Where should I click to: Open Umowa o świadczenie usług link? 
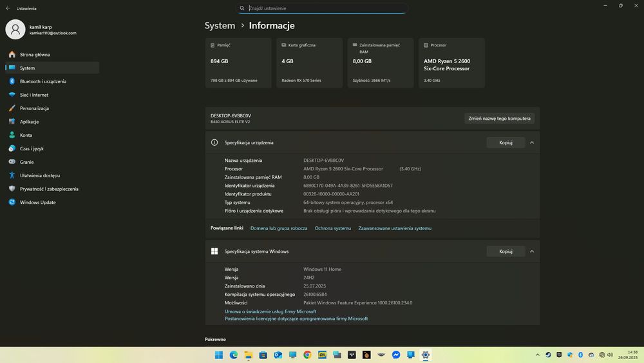tap(270, 311)
